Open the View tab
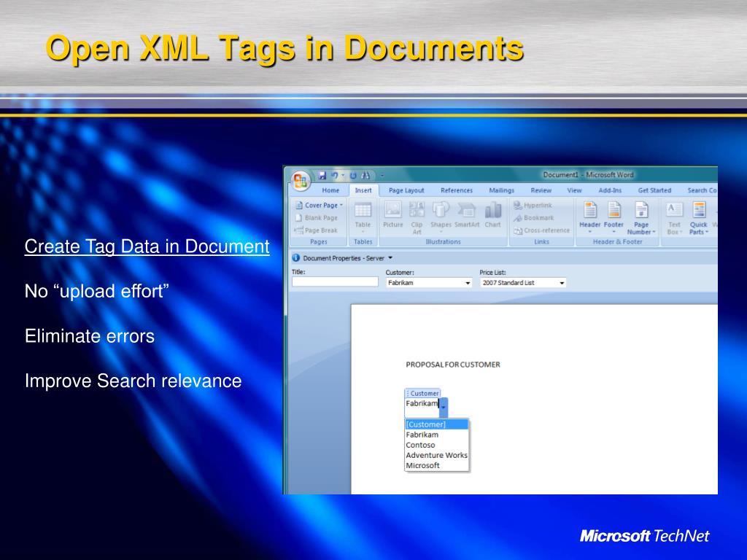The width and height of the screenshot is (747, 560). coord(574,190)
